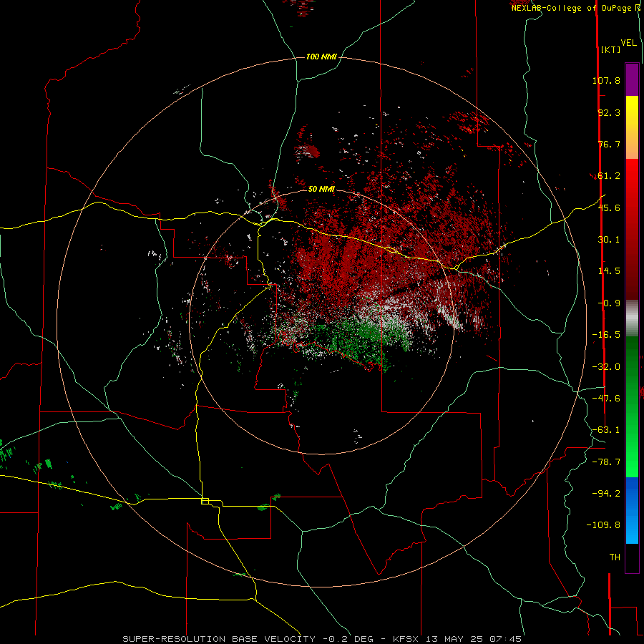Click the -94.2 value on velocity scale
Image resolution: width=644 pixels, height=644 pixels.
pos(606,494)
